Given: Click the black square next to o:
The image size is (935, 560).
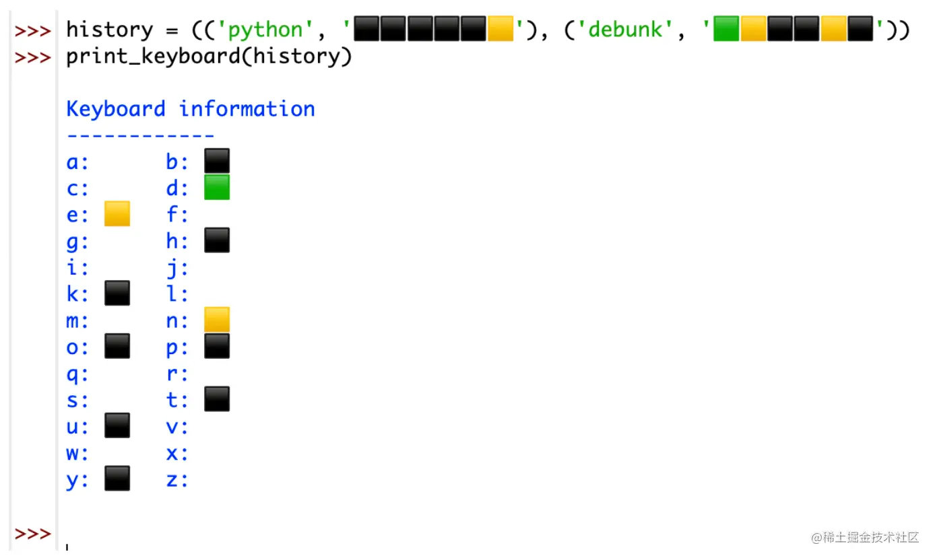Looking at the screenshot, I should pos(117,347).
